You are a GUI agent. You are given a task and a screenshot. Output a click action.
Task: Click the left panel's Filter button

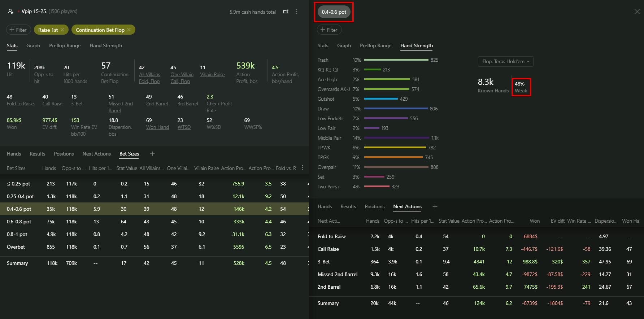(x=18, y=30)
